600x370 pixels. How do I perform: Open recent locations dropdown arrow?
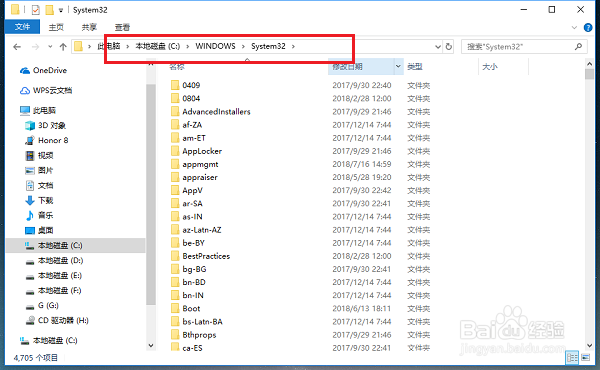[x=50, y=47]
